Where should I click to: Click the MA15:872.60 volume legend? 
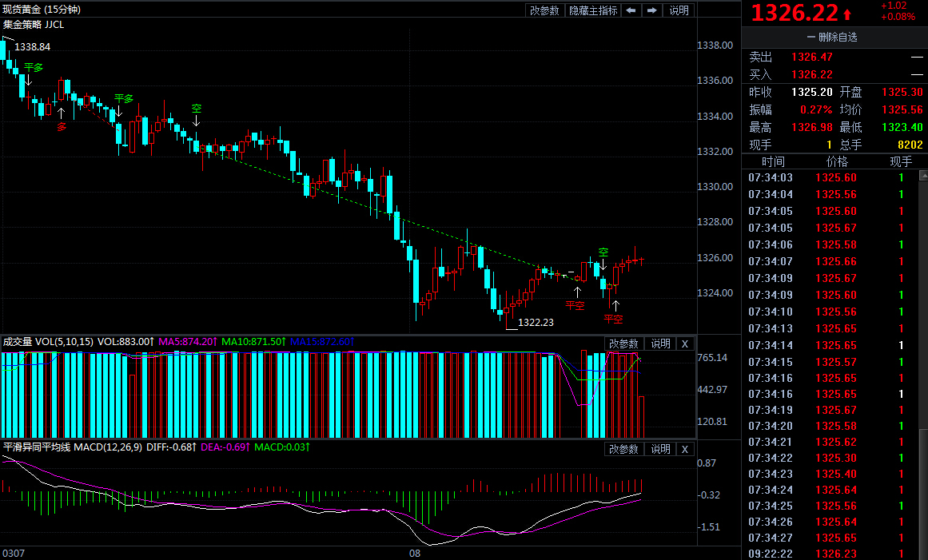[322, 341]
